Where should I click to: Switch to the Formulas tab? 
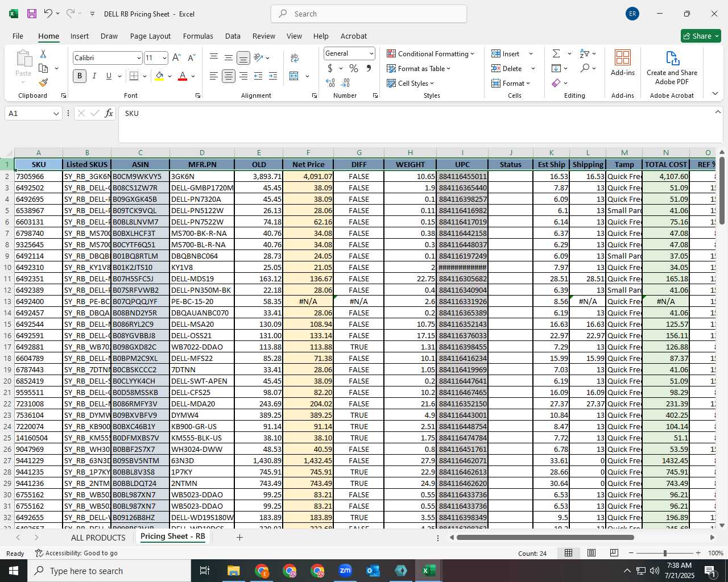(x=198, y=36)
